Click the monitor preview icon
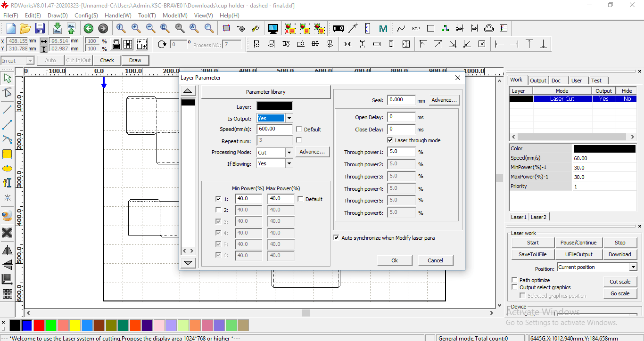The height and width of the screenshot is (341, 644). [x=272, y=29]
